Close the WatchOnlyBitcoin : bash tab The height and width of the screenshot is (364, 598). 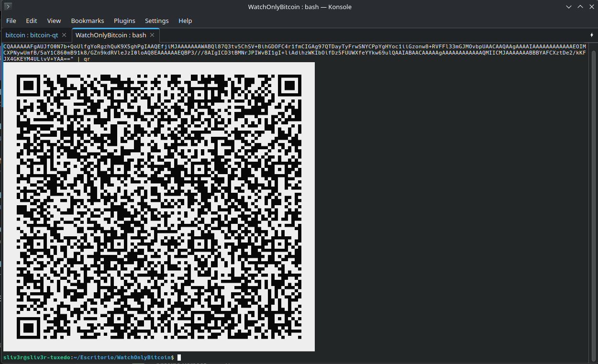[x=152, y=35]
